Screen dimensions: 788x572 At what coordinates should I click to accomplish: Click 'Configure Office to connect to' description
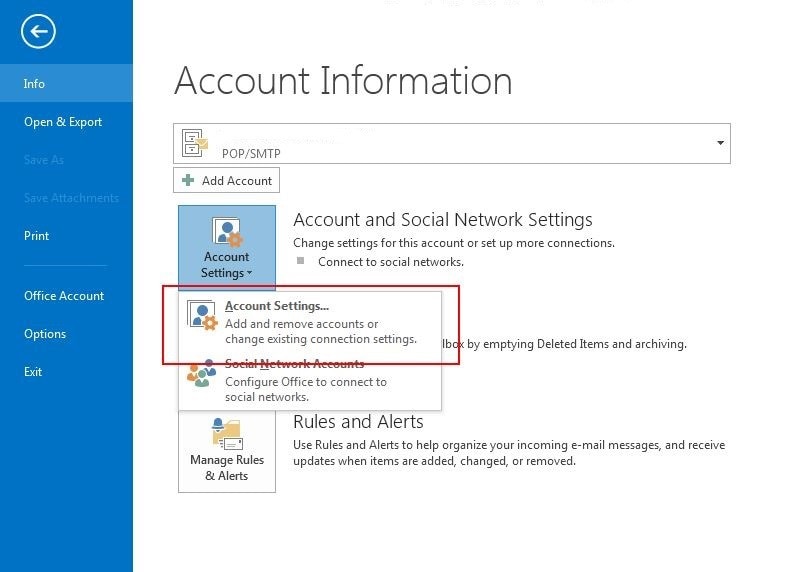tap(306, 382)
